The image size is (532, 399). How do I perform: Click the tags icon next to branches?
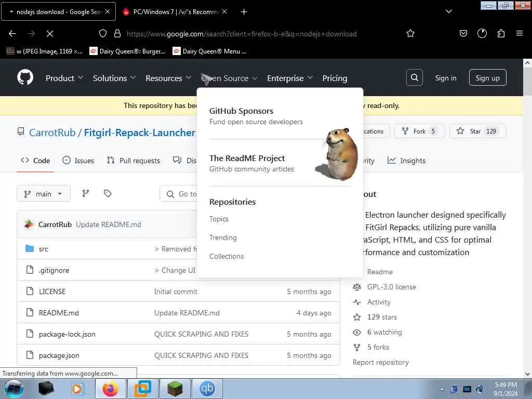[x=108, y=193]
